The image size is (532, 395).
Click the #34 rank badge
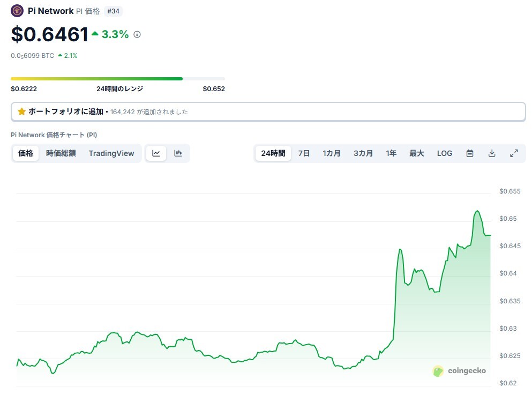point(114,11)
